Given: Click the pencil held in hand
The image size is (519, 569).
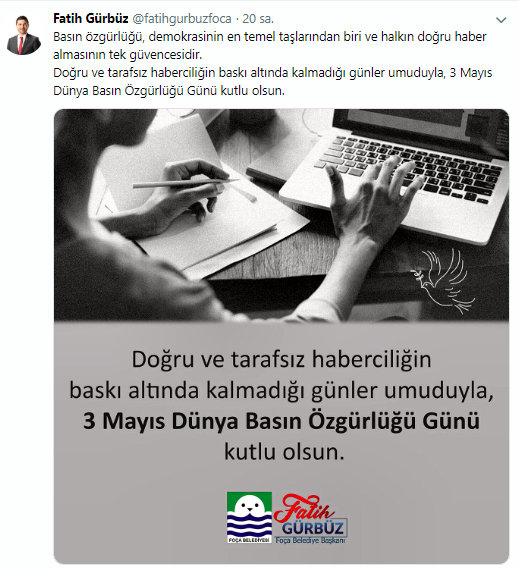Looking at the screenshot, I should 185,183.
